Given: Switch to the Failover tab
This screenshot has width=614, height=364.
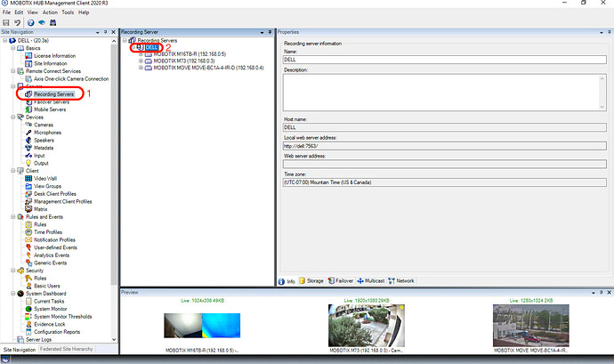Looking at the screenshot, I should click(340, 281).
